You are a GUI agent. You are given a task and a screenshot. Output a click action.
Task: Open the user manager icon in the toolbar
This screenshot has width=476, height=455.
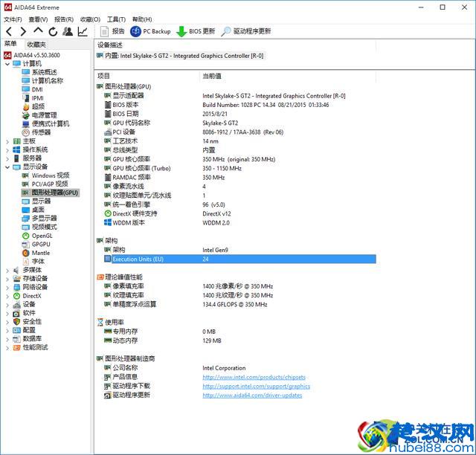point(68,31)
